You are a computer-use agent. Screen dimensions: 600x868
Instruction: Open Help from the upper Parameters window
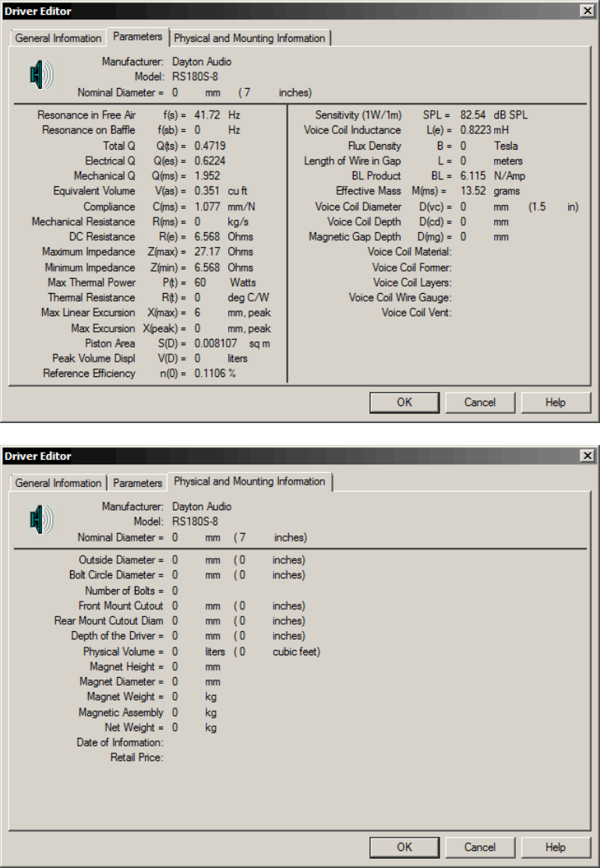555,403
